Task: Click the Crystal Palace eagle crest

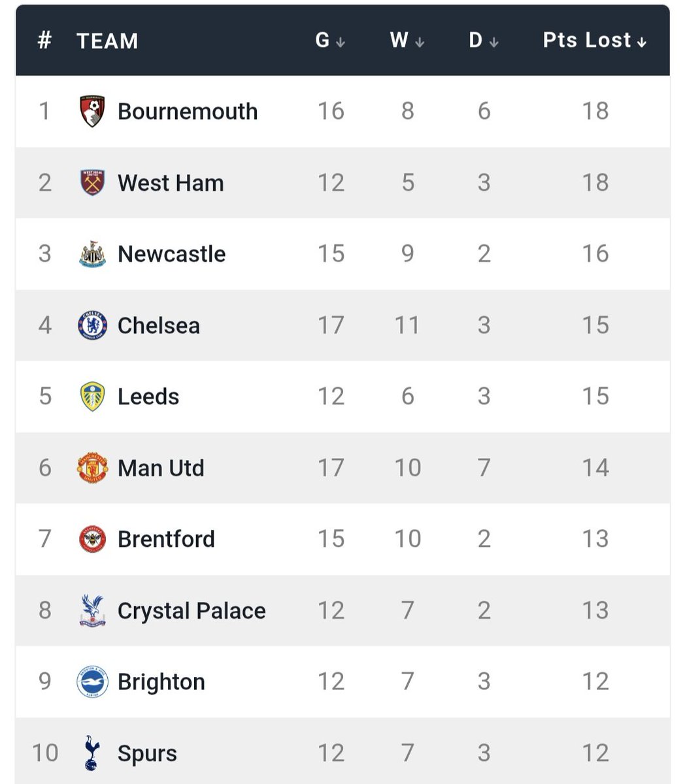Action: click(92, 610)
